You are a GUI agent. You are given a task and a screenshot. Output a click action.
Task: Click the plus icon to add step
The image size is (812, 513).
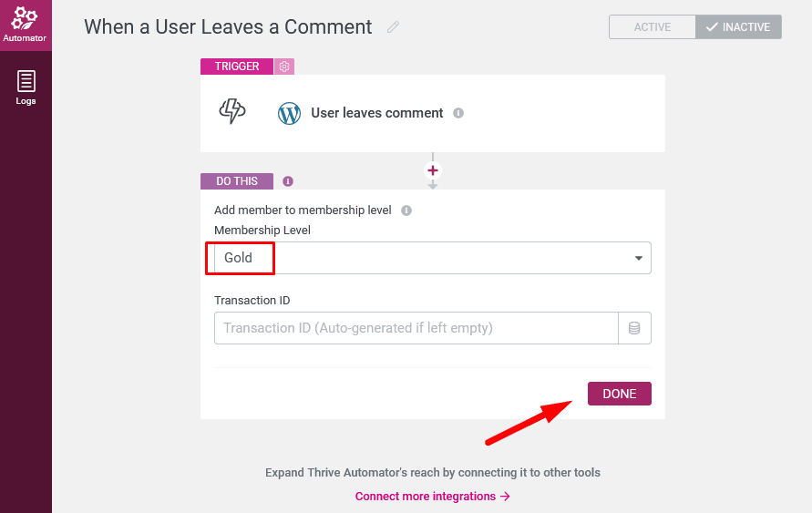coord(433,170)
